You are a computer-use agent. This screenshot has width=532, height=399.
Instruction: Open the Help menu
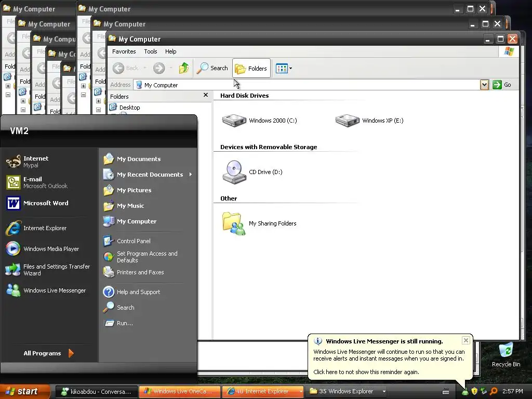click(x=170, y=51)
